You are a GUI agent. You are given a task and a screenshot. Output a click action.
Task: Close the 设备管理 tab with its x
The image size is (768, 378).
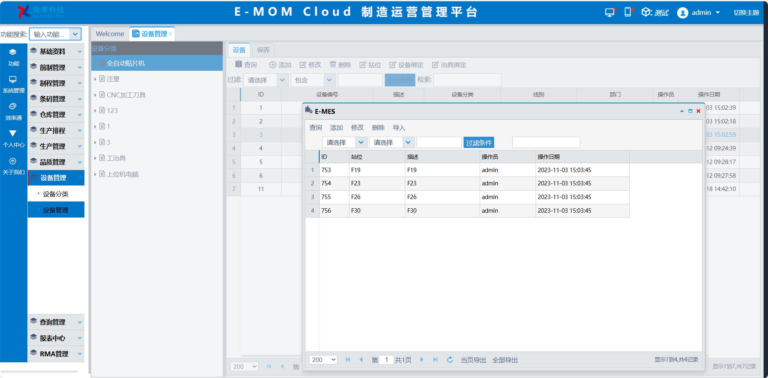pos(170,34)
